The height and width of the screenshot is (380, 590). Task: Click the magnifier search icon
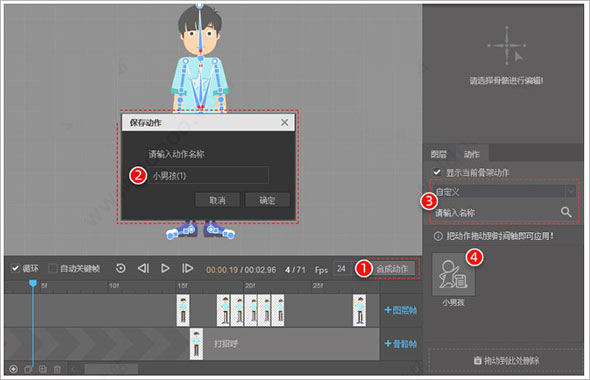point(566,212)
